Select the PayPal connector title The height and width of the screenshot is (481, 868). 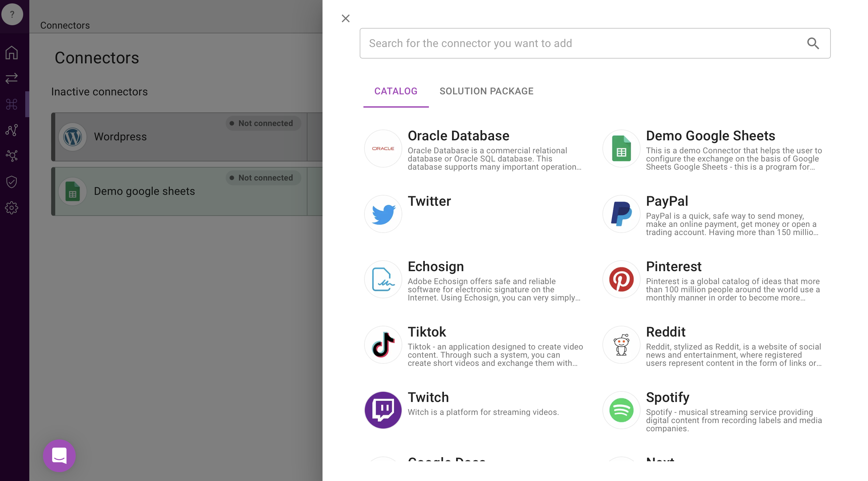tap(667, 201)
